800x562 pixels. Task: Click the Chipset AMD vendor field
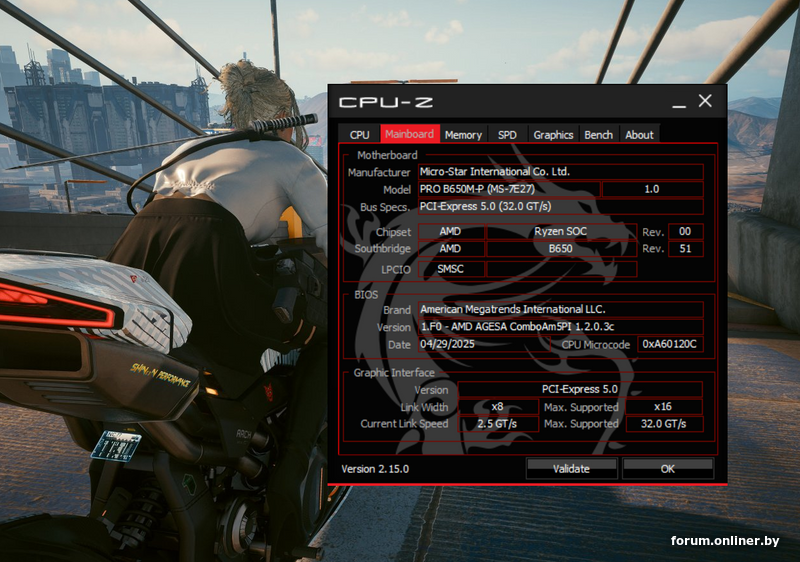click(x=452, y=232)
